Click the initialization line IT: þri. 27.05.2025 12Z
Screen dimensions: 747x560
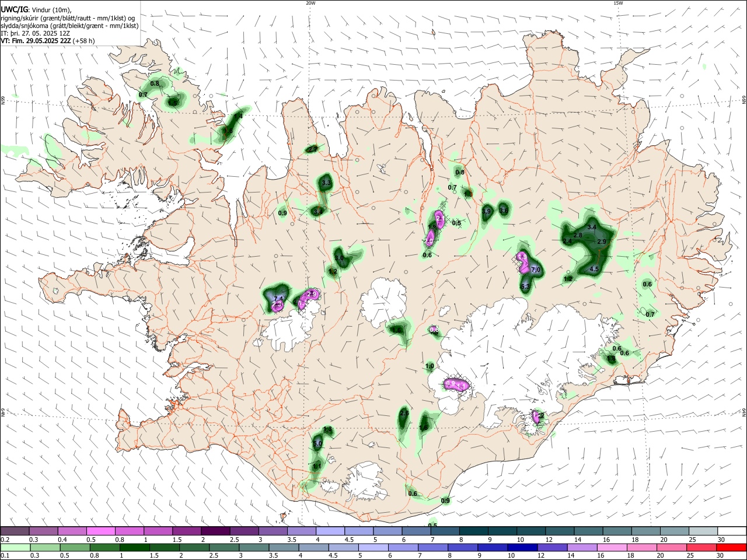point(36,33)
